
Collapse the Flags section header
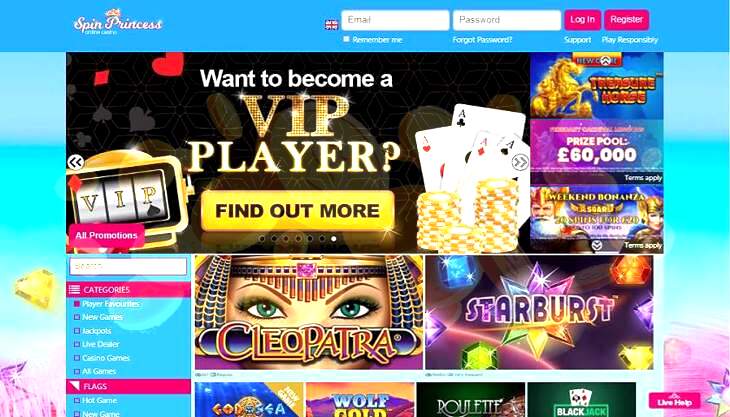coord(128,386)
